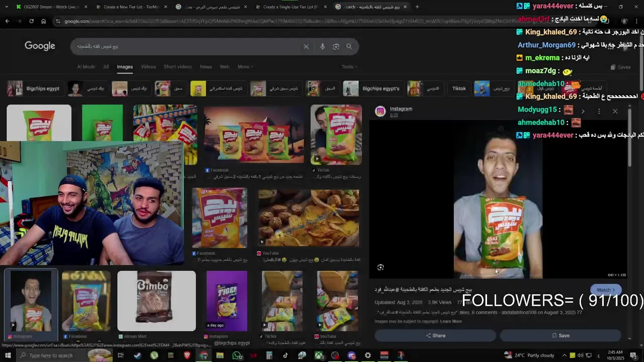The height and width of the screenshot is (362, 644).
Task: Open the three-dot menu in preview panel
Action: (599, 111)
